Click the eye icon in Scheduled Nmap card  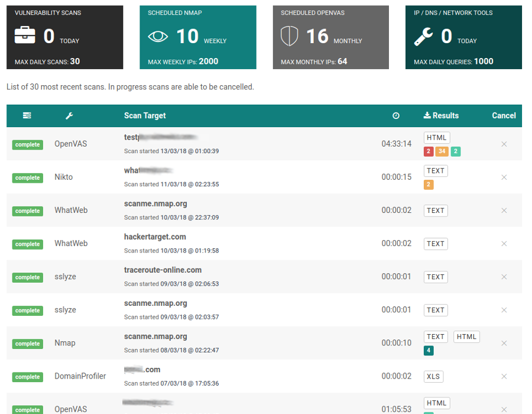pyautogui.click(x=158, y=37)
